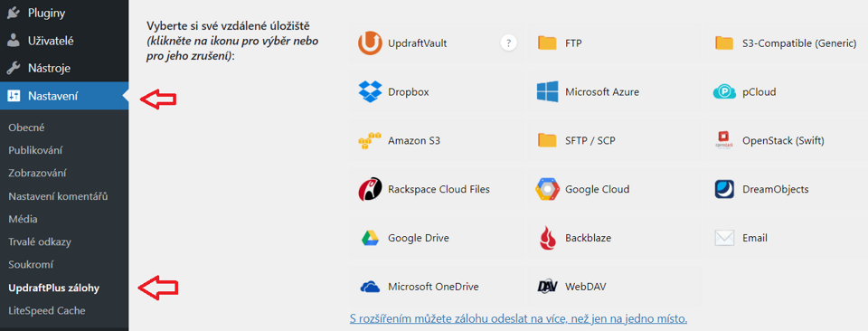Select the Google Drive icon
Viewport: 868px width, 331px height.
(x=370, y=238)
